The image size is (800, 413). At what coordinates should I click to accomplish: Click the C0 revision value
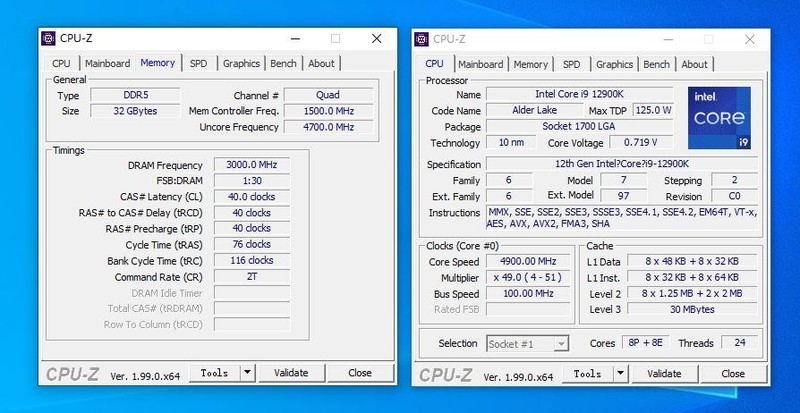[735, 196]
